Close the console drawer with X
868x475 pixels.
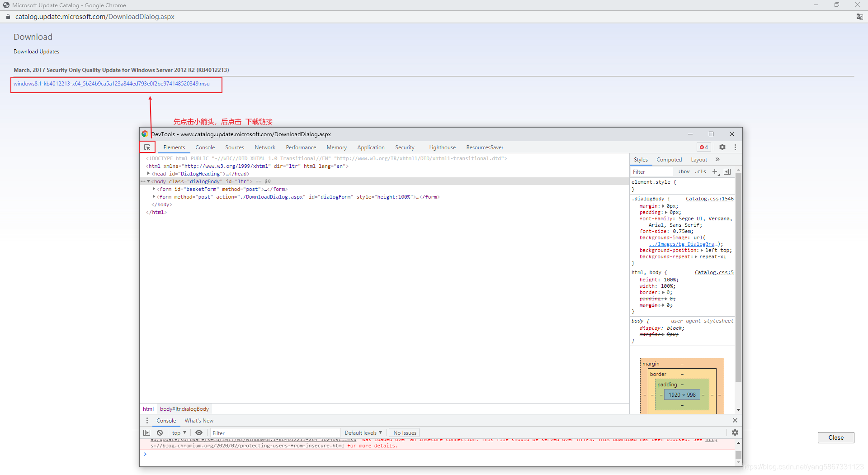pos(735,420)
